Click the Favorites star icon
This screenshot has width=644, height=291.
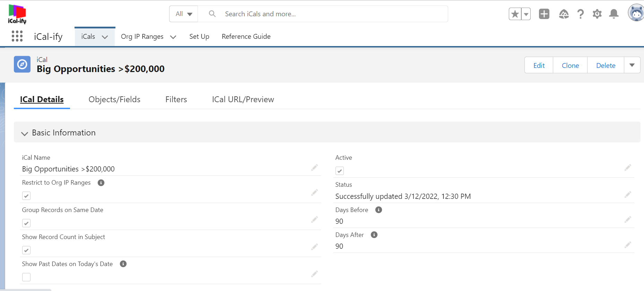[515, 14]
